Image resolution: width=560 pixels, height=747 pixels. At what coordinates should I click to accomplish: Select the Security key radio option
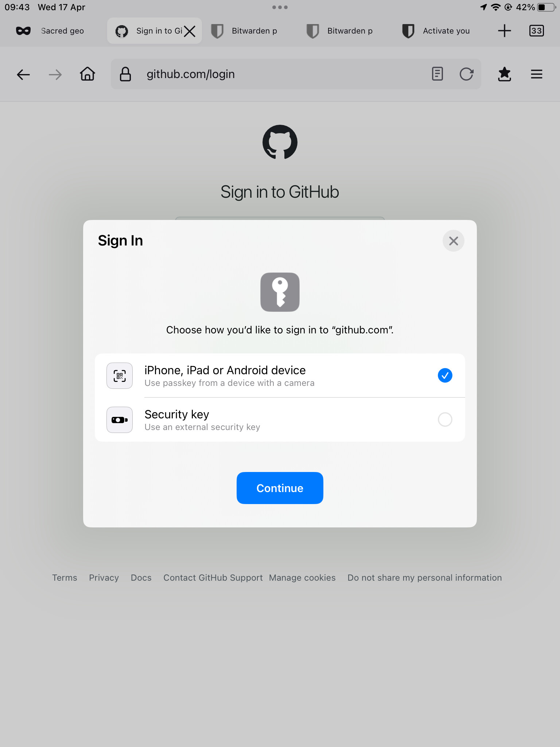pyautogui.click(x=445, y=419)
